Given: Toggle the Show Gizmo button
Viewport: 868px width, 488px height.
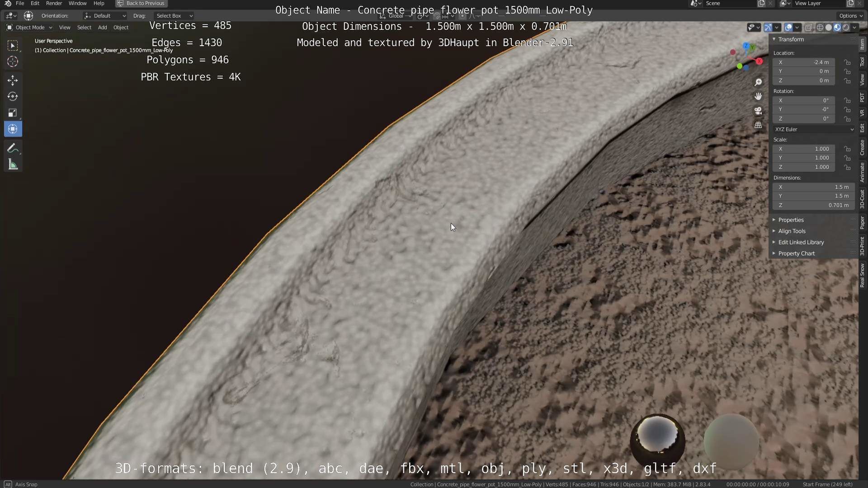Looking at the screenshot, I should tap(768, 28).
